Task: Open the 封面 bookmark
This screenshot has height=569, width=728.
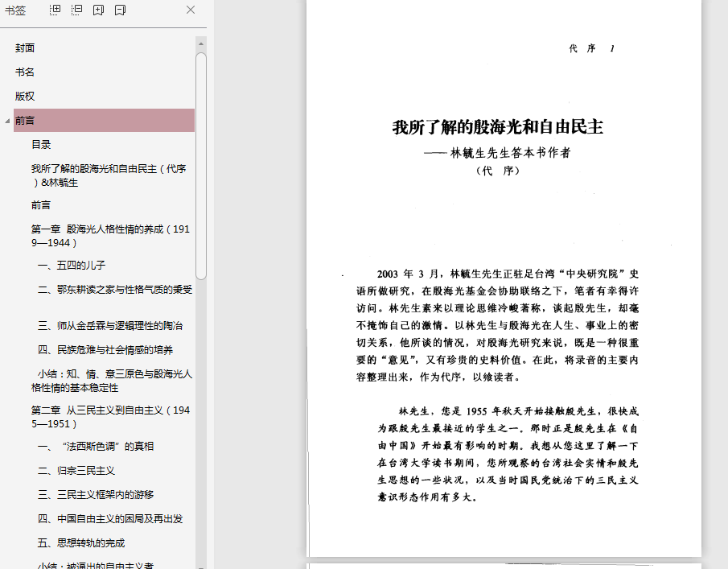Action: 25,47
